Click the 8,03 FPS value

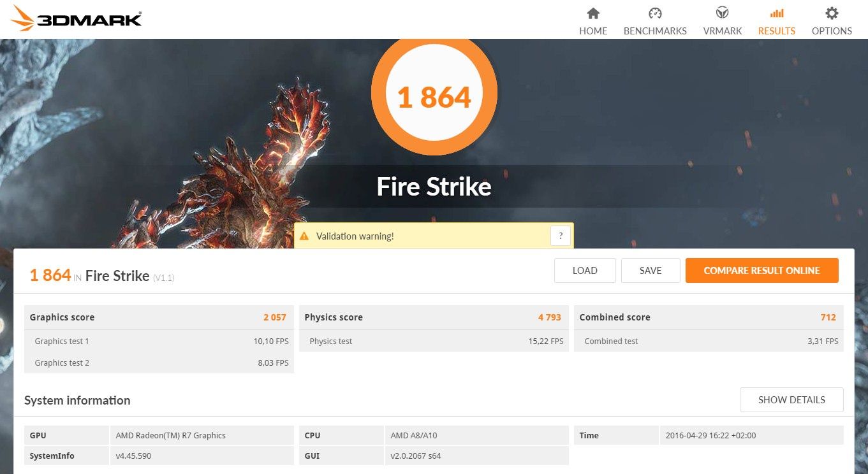[x=273, y=363]
